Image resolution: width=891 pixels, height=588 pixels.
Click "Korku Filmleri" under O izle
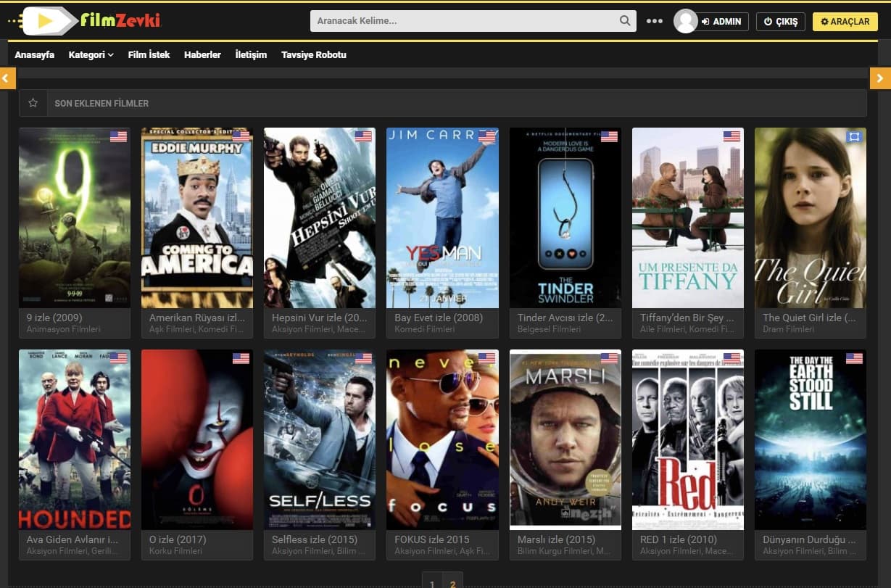175,551
